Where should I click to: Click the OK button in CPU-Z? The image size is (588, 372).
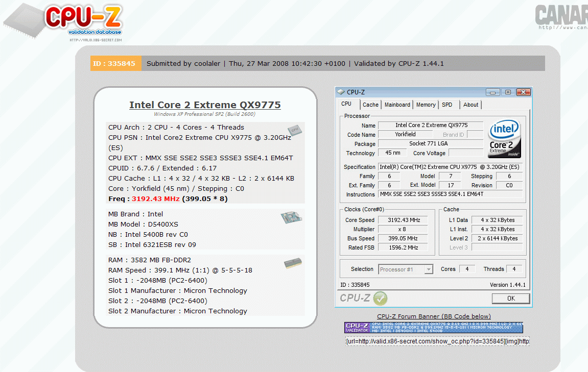(511, 299)
